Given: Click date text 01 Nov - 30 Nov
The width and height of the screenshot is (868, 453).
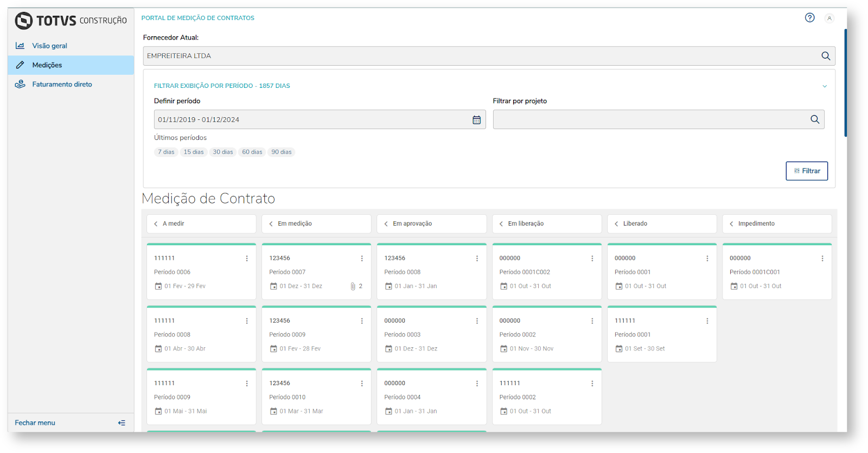Looking at the screenshot, I should click(x=532, y=349).
